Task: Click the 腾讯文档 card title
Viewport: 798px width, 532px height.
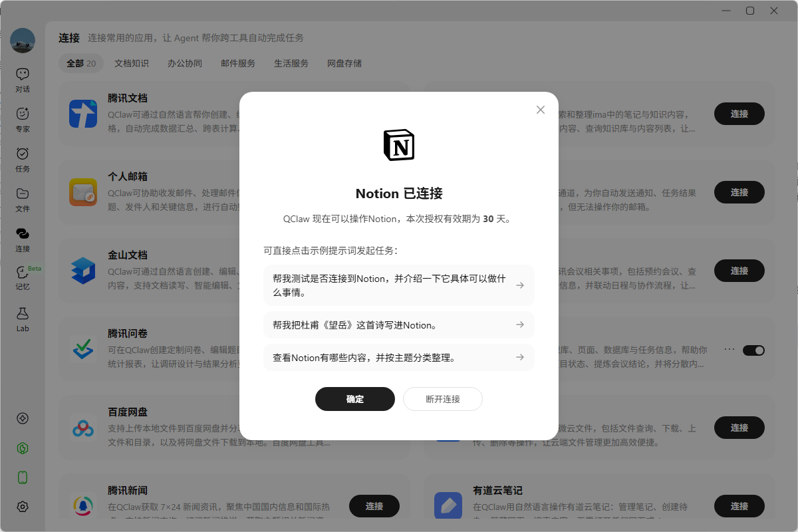Action: [128, 98]
